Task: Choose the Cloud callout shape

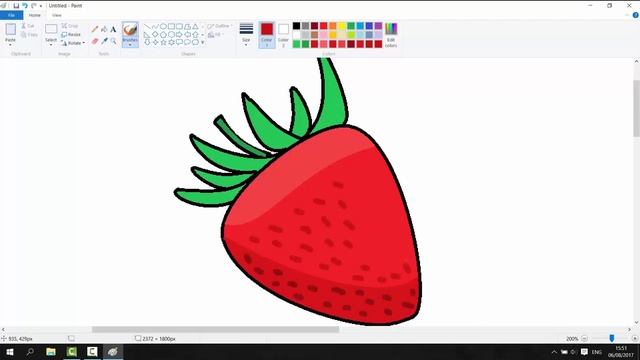Action: (x=196, y=42)
